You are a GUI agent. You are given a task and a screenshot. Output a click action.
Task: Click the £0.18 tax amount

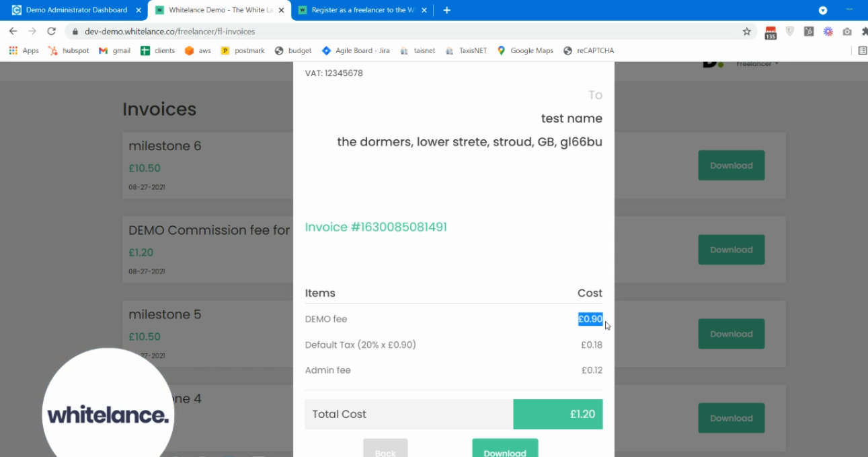pos(592,345)
